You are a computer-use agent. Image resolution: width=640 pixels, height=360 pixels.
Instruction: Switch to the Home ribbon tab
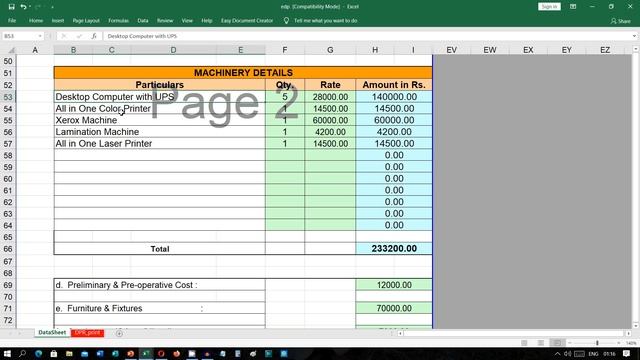(x=36, y=20)
